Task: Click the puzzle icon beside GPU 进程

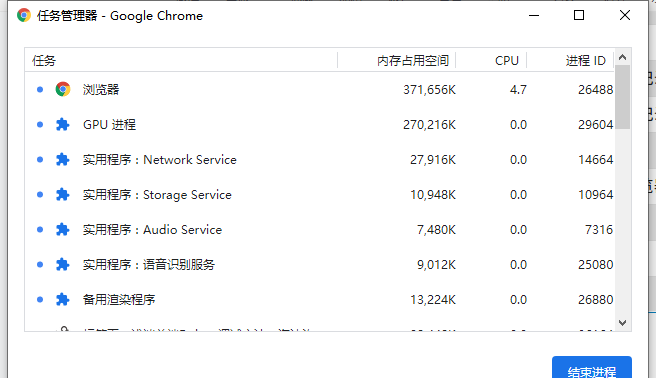Action: tap(62, 125)
